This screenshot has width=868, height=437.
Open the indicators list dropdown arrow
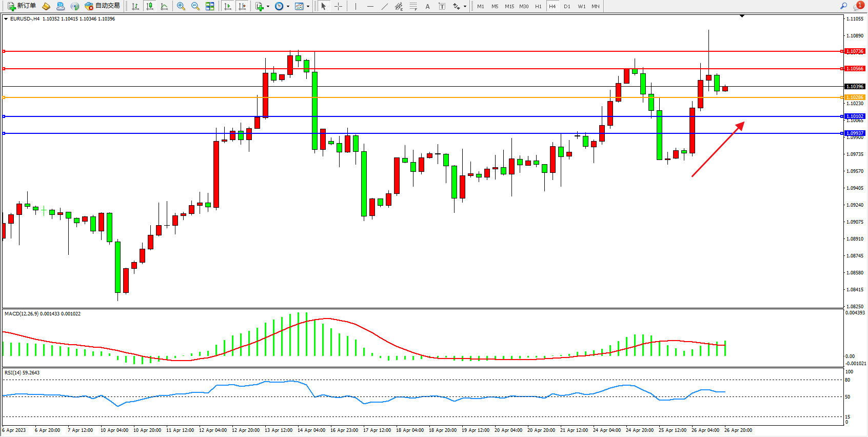pyautogui.click(x=268, y=7)
